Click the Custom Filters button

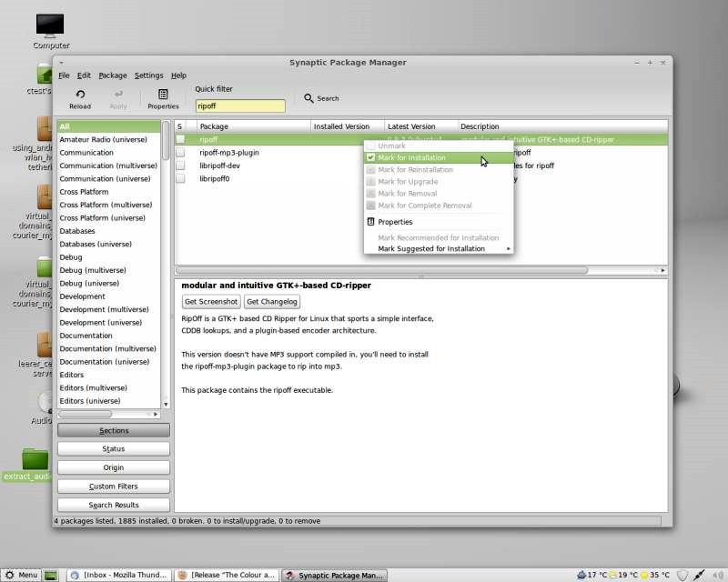pyautogui.click(x=114, y=487)
